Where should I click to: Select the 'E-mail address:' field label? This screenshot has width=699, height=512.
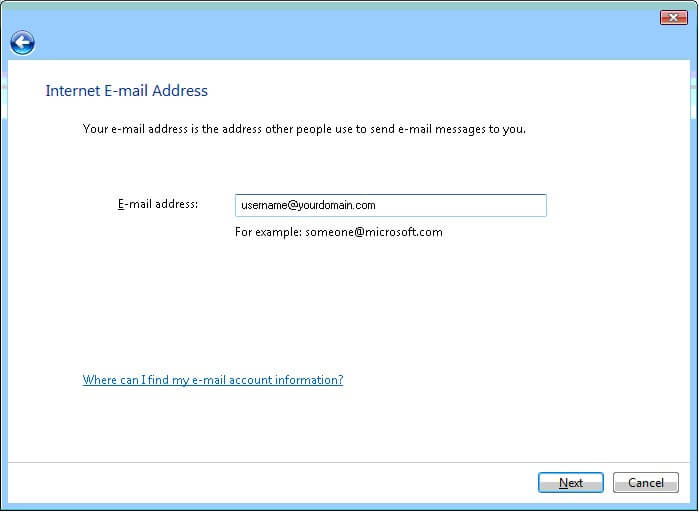[158, 204]
